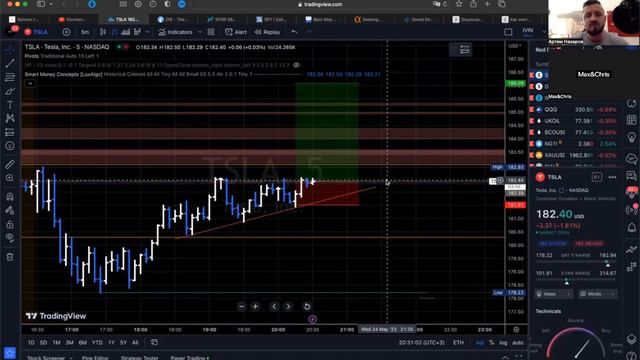Open the Paper Trading tab

click(x=190, y=358)
